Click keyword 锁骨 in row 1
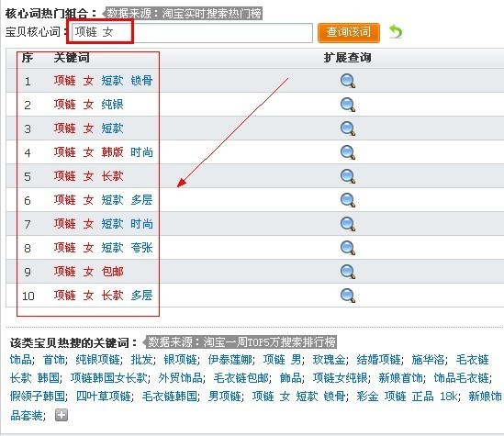This screenshot has height=436, width=504. click(141, 81)
